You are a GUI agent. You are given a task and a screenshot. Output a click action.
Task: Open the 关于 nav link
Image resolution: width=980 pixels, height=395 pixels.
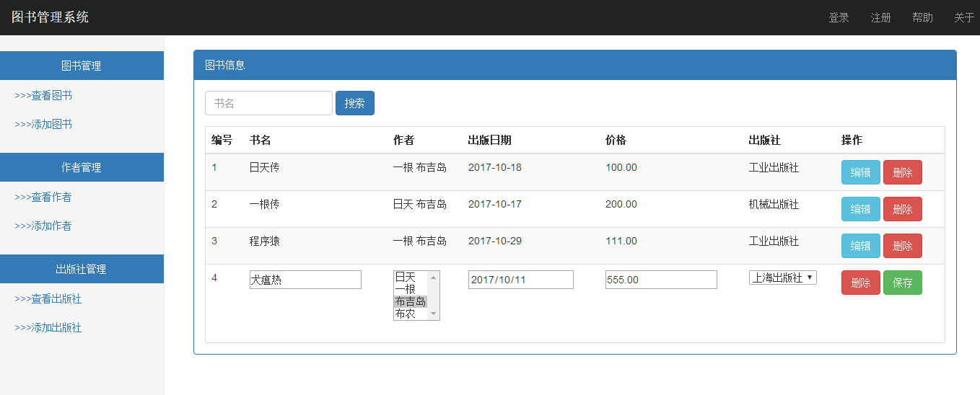[x=964, y=18]
